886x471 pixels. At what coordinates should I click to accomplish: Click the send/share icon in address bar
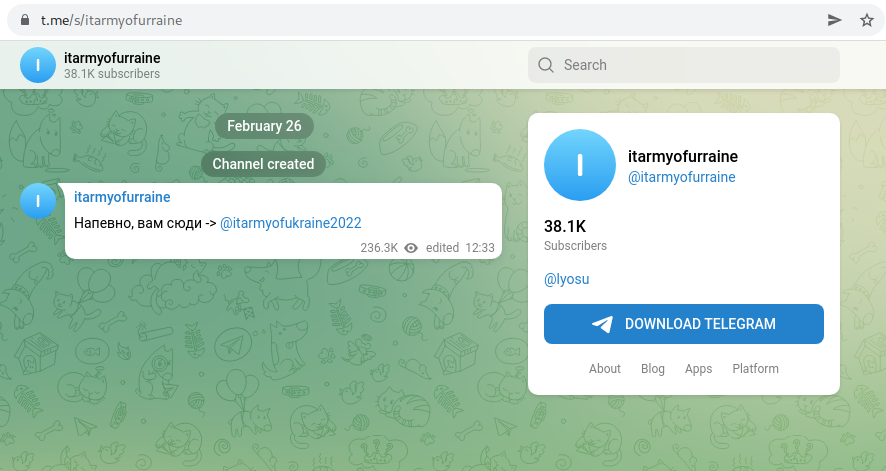(835, 20)
